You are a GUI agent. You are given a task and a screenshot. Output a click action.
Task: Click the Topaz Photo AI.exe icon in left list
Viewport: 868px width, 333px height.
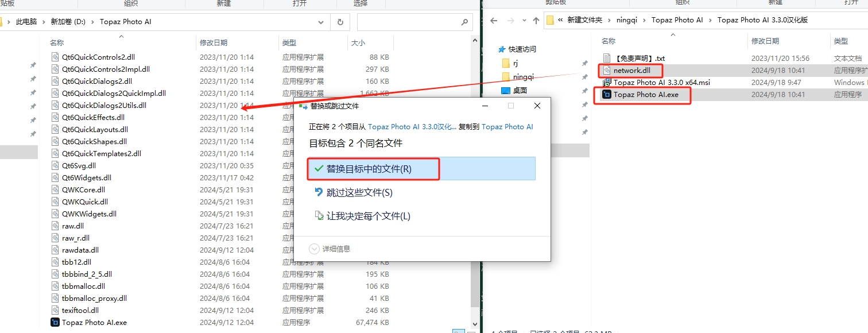point(55,322)
